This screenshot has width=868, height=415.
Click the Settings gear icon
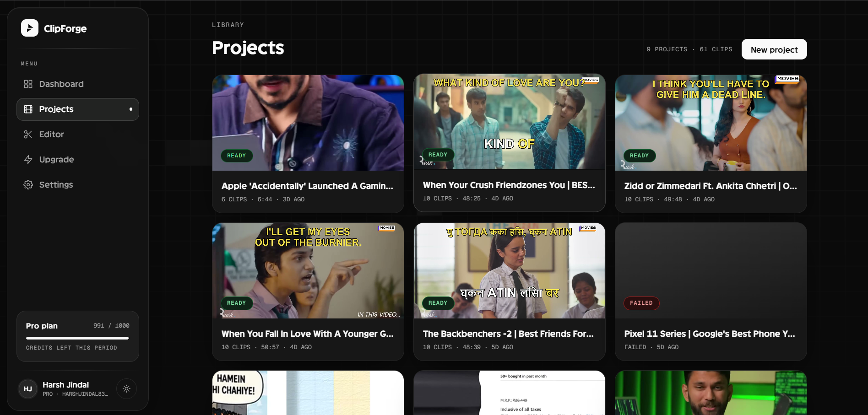coord(28,185)
